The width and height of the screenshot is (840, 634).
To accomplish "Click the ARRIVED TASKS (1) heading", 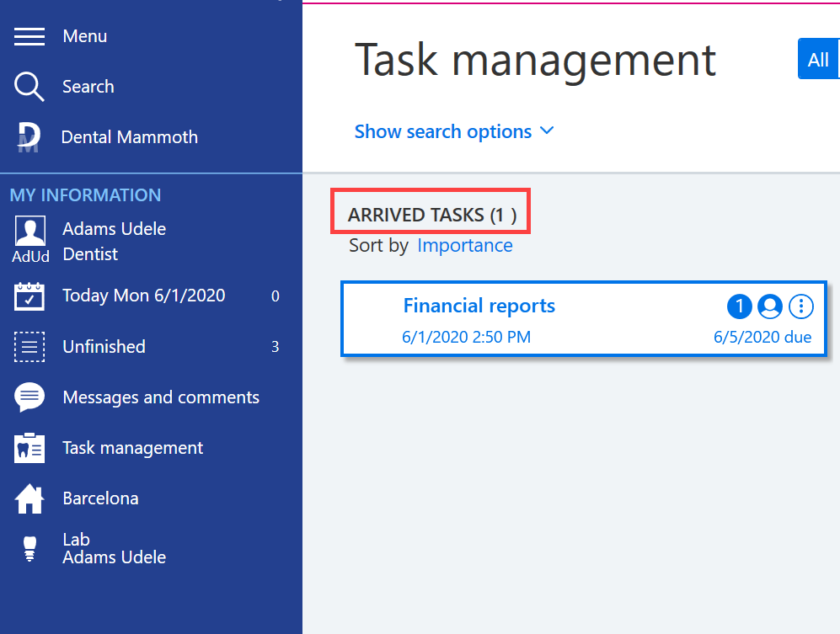I will click(431, 215).
